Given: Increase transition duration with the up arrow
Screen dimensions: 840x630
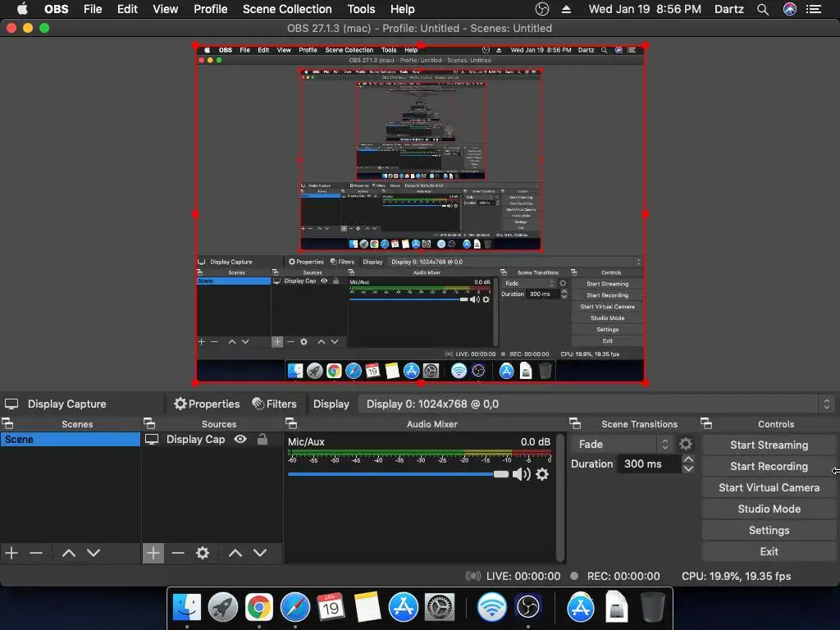Looking at the screenshot, I should click(x=688, y=459).
